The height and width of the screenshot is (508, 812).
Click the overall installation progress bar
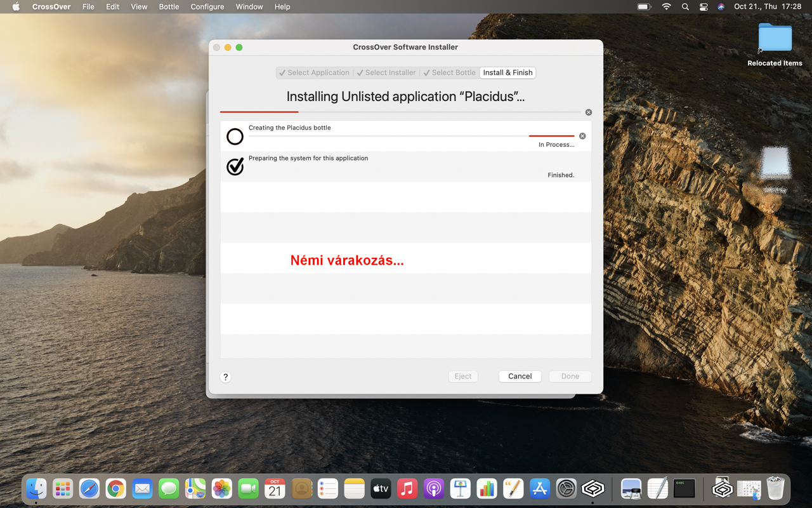[401, 112]
